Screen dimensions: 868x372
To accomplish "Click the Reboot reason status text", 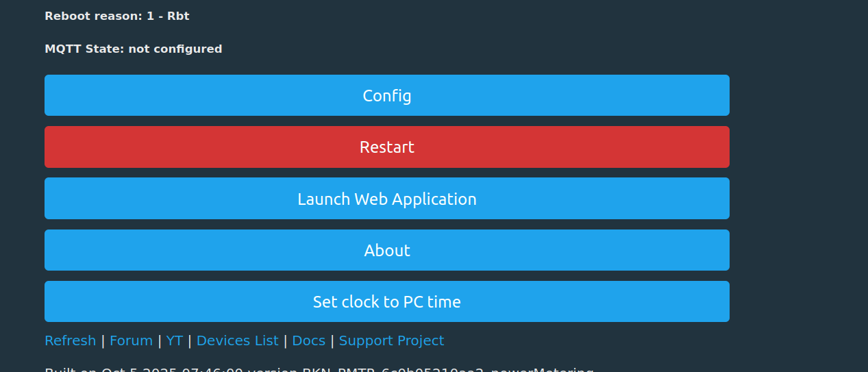I will point(117,16).
